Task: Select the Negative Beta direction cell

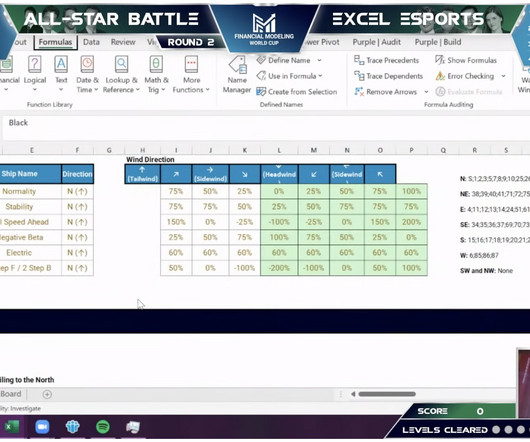Action: [x=77, y=237]
